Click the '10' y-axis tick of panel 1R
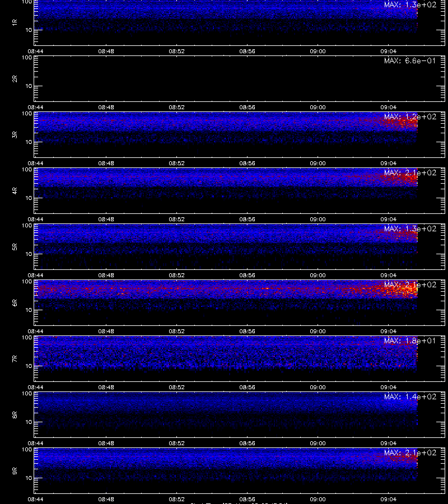The height and width of the screenshot is (504, 448). 29,30
